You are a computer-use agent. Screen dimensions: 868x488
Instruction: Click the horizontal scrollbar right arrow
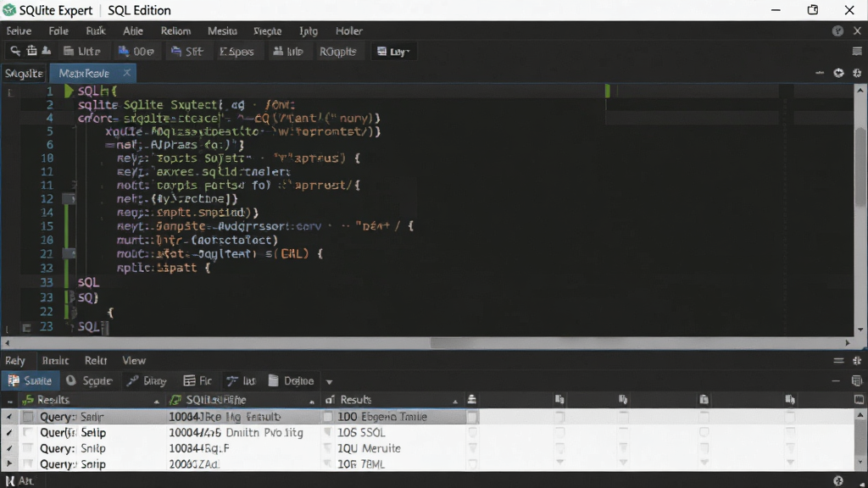coord(847,343)
